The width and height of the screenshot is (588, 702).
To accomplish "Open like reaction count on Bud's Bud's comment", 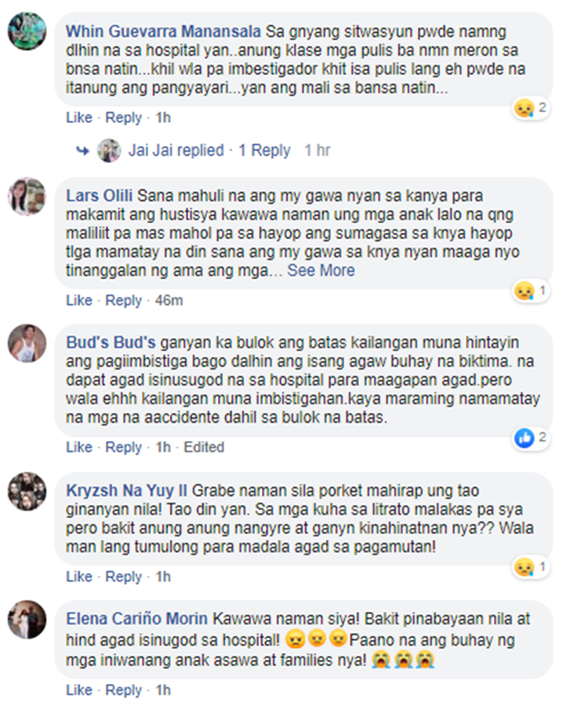I will tap(532, 438).
